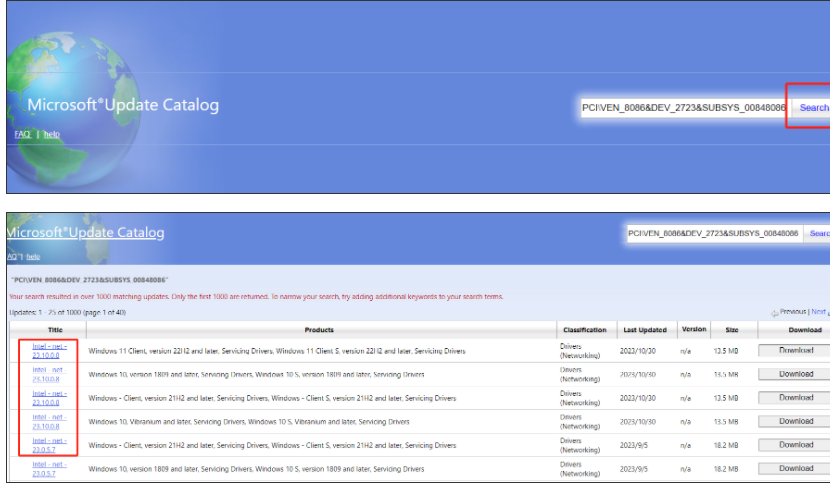Click the Previous page link
This screenshot has height=483, width=830.
point(793,312)
